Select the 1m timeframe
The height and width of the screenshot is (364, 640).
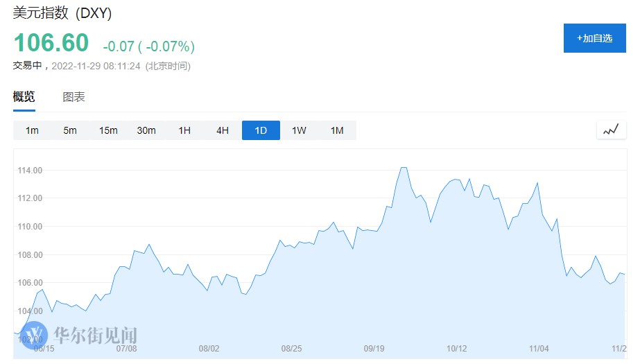pos(32,130)
